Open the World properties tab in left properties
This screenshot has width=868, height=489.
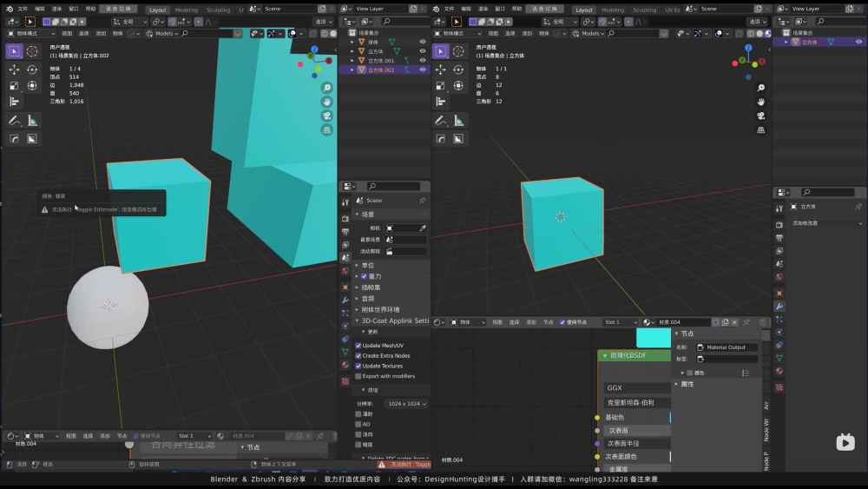(345, 271)
